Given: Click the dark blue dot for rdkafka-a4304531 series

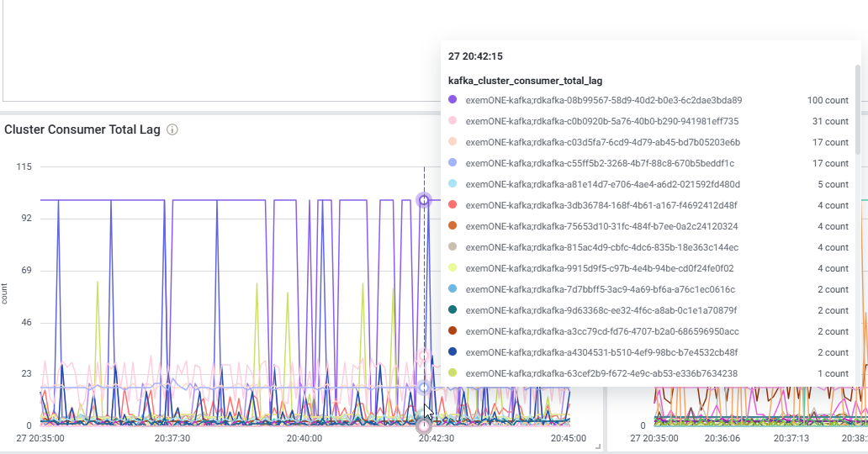Looking at the screenshot, I should (453, 352).
